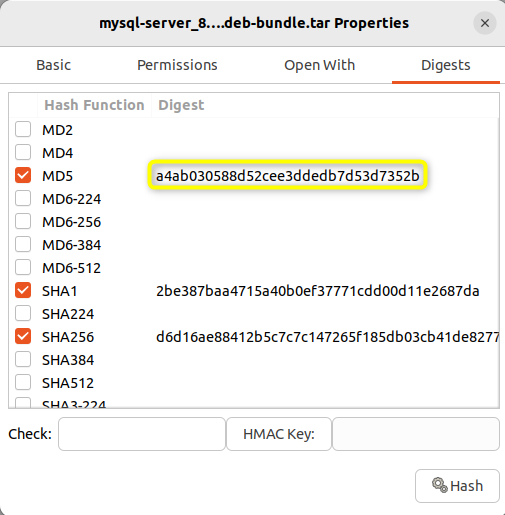Focus the HMAC Key text field
Image resolution: width=505 pixels, height=515 pixels.
[x=416, y=434]
